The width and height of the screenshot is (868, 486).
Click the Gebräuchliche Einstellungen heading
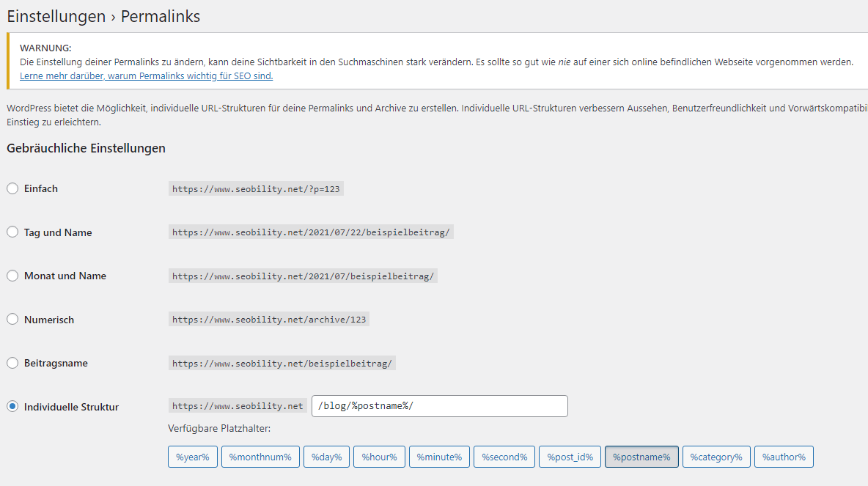click(86, 148)
